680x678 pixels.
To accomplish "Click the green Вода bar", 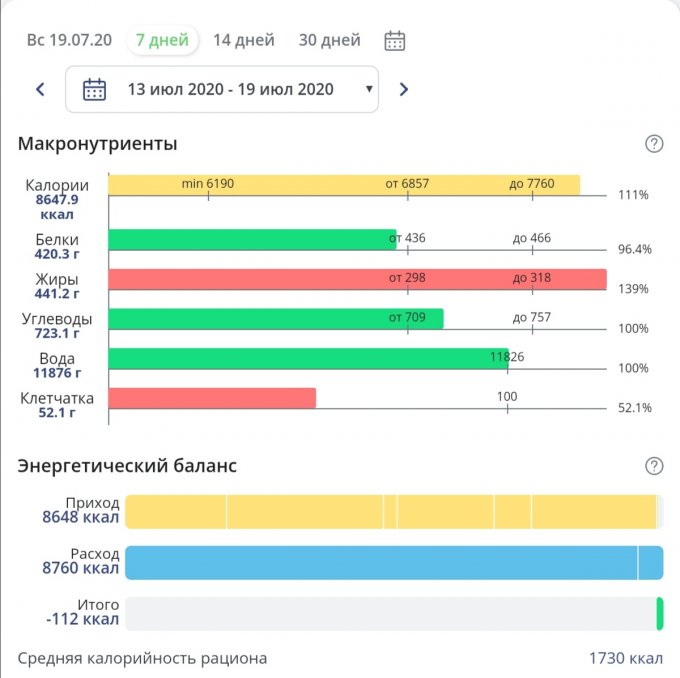I will [x=307, y=358].
